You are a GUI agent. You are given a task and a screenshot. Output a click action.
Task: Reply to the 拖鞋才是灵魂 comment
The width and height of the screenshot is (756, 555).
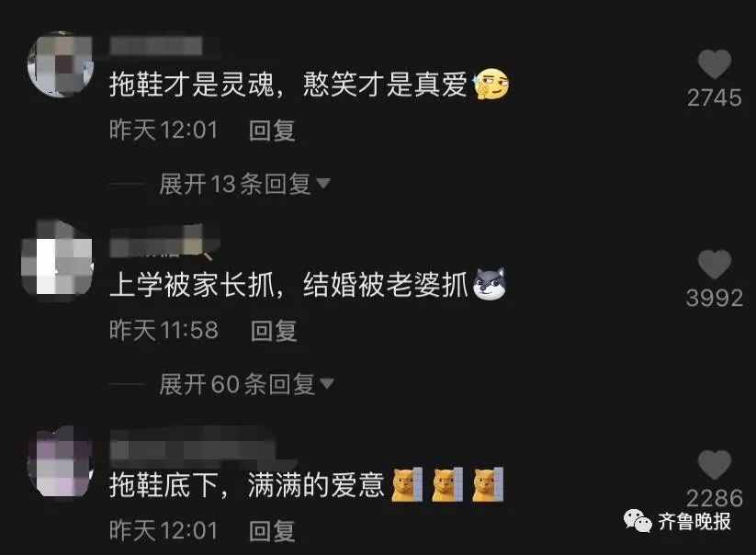pyautogui.click(x=272, y=130)
